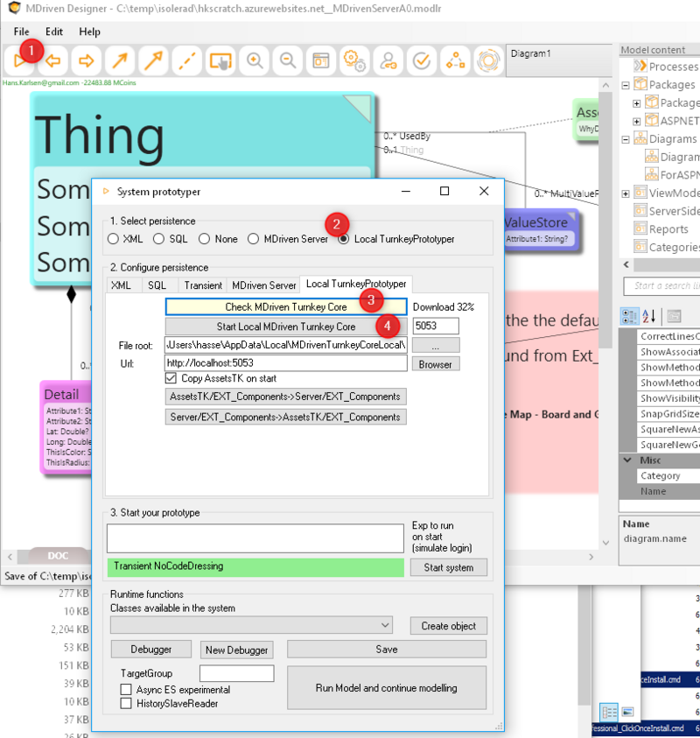The height and width of the screenshot is (738, 700).
Task: Click the circular target toolbar icon
Action: click(x=488, y=60)
